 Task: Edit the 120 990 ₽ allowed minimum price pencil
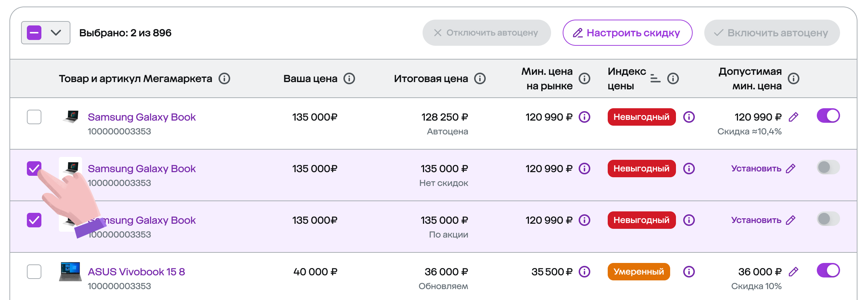794,117
